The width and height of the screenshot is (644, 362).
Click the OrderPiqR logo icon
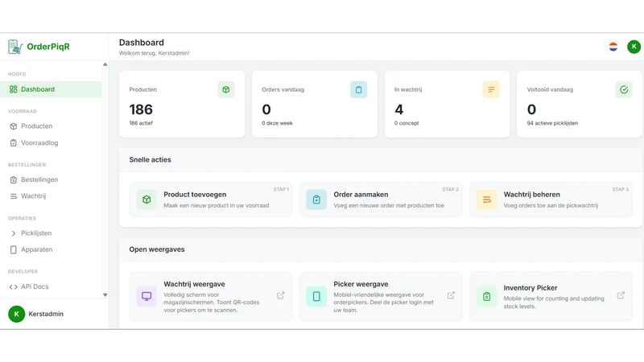[x=15, y=47]
